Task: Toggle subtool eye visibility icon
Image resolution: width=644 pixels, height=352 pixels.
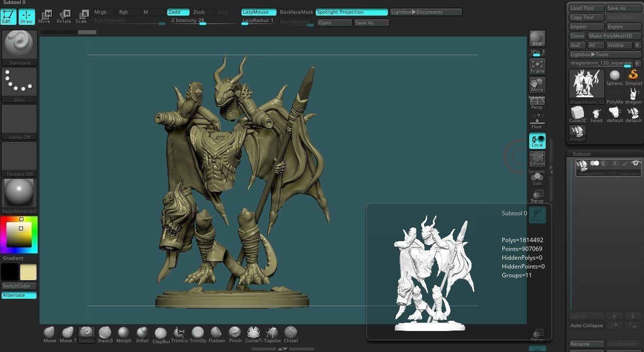Action: [636, 163]
